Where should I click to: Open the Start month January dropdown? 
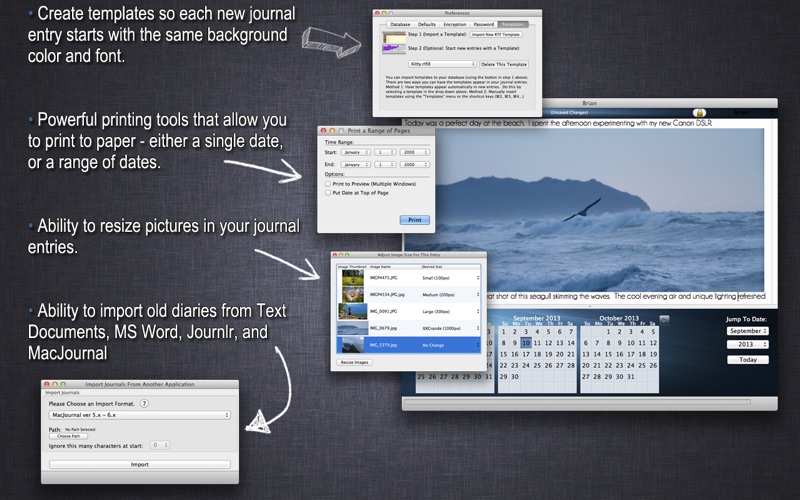[x=357, y=152]
